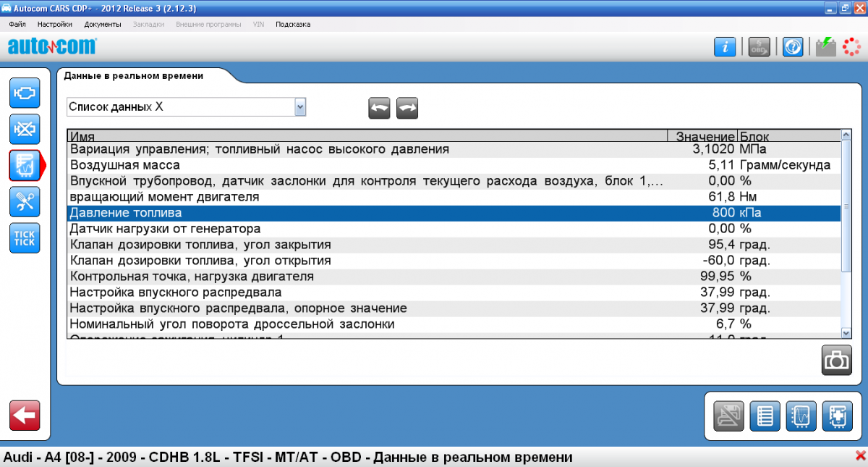Click the red back arrow button
The width and height of the screenshot is (868, 467).
(25, 415)
